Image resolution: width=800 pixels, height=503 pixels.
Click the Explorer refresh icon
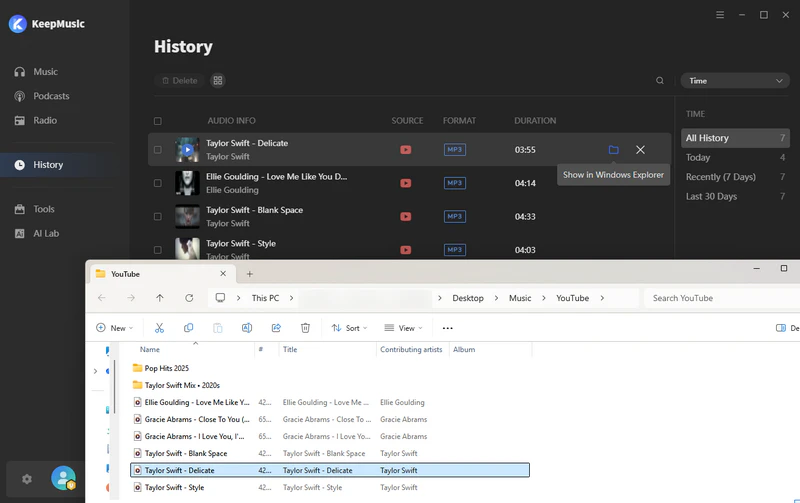pyautogui.click(x=189, y=298)
